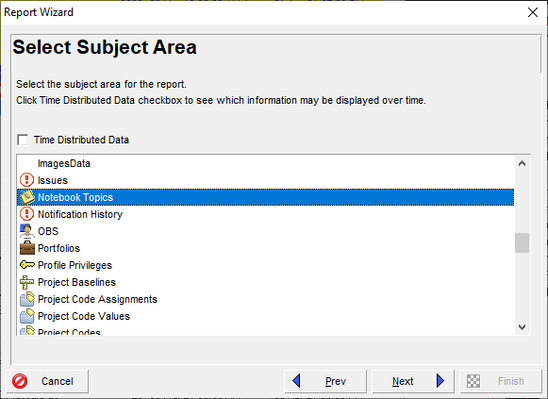This screenshot has width=548, height=399.
Task: Close the Report Wizard dialog
Action: 533,12
